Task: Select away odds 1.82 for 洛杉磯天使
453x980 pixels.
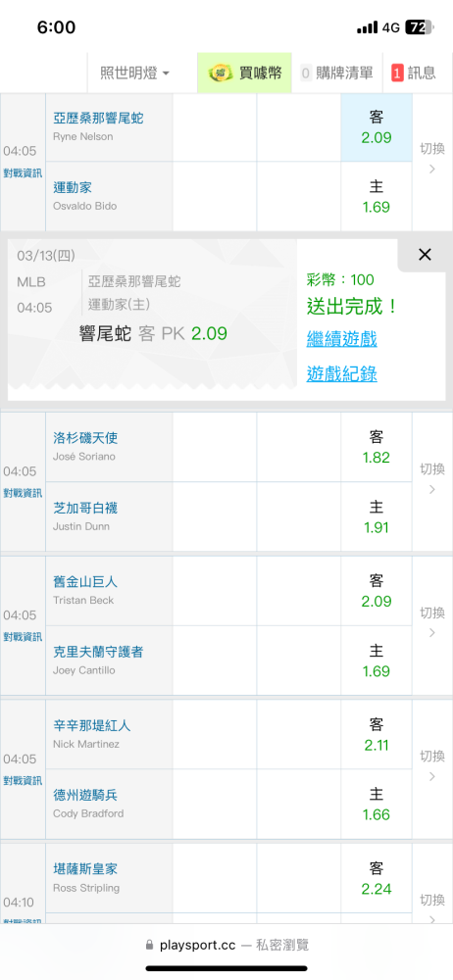Action: click(x=377, y=447)
